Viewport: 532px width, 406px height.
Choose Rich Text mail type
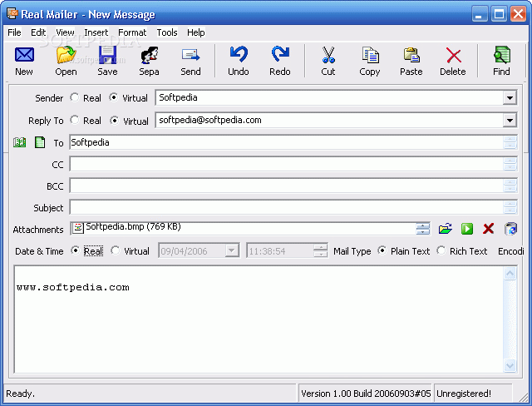[x=441, y=250]
